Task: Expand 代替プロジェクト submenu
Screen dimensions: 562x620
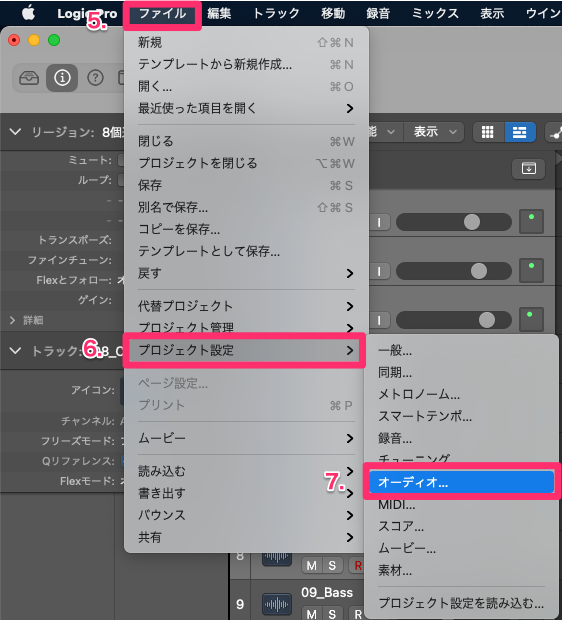Action: 246,306
